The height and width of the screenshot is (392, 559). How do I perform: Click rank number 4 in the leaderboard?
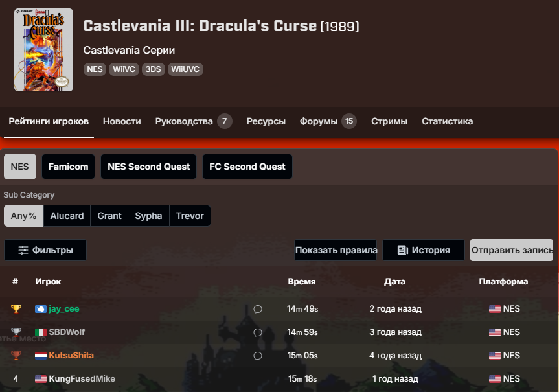coord(16,379)
